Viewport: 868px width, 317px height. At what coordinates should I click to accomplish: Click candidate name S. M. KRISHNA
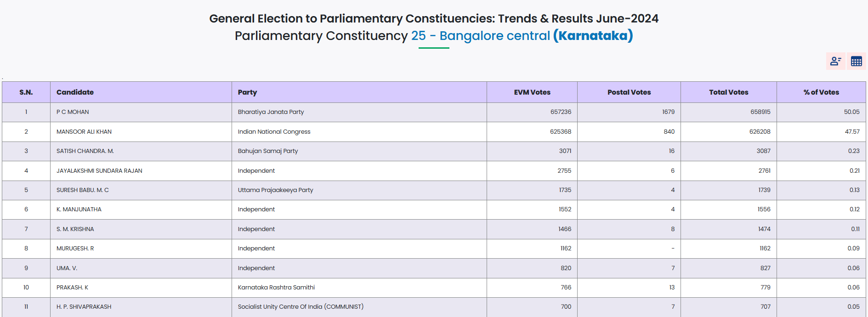(75, 229)
